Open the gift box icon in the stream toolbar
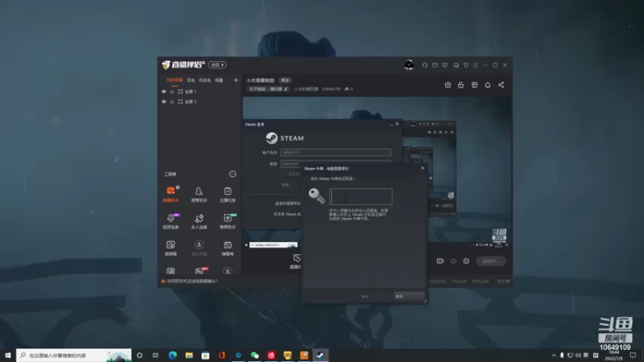 coord(448,85)
